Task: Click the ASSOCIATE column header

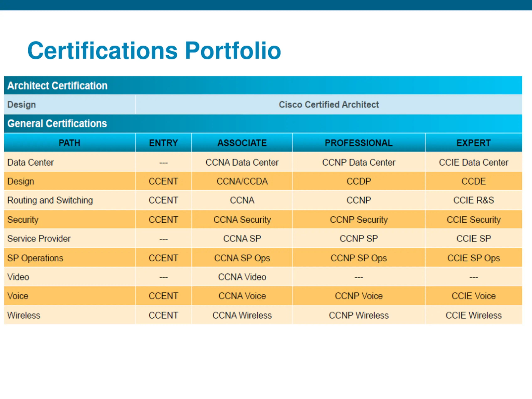Action: [242, 143]
